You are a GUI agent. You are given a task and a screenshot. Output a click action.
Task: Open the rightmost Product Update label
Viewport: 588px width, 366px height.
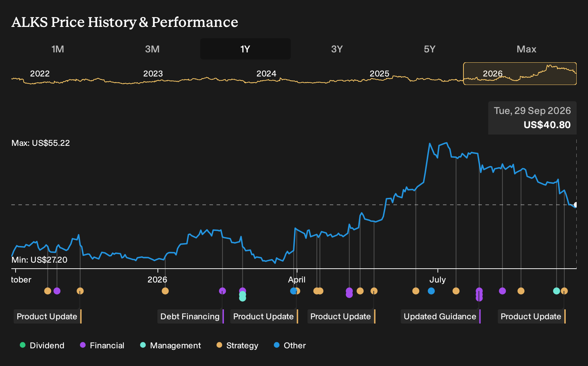click(x=532, y=316)
